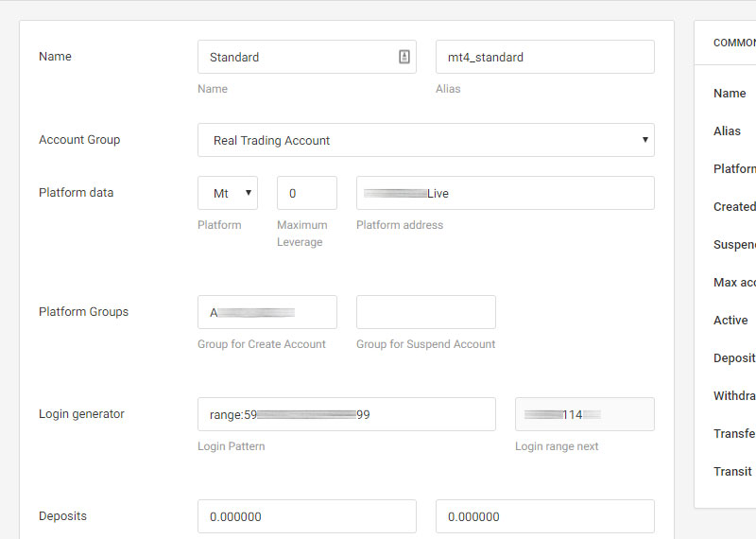Select the Maximum Leverage input
The image size is (756, 539).
[306, 193]
